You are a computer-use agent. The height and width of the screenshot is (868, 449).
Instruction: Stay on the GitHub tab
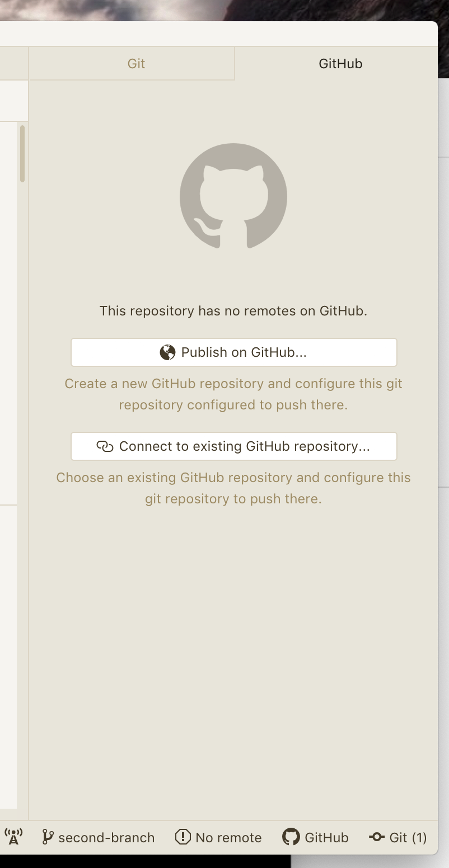coord(340,63)
